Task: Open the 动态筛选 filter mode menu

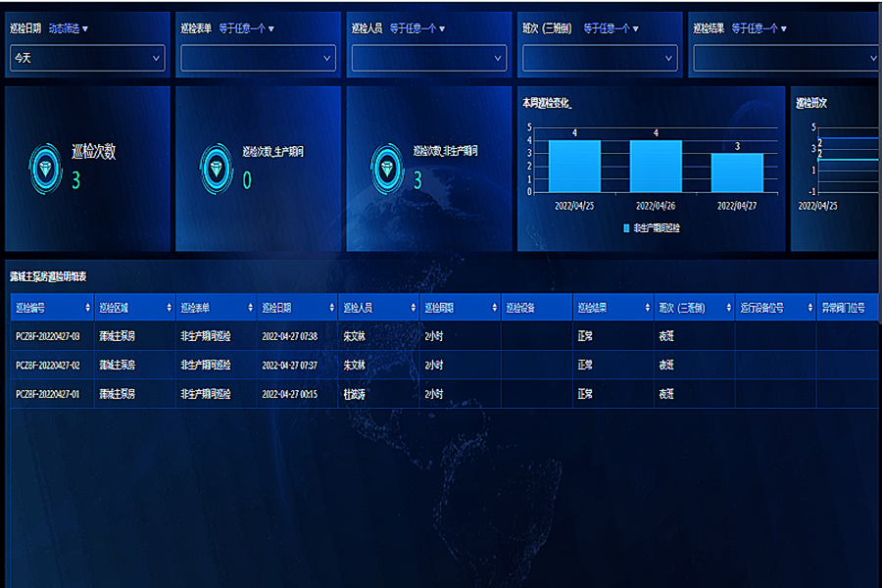Action: point(69,28)
